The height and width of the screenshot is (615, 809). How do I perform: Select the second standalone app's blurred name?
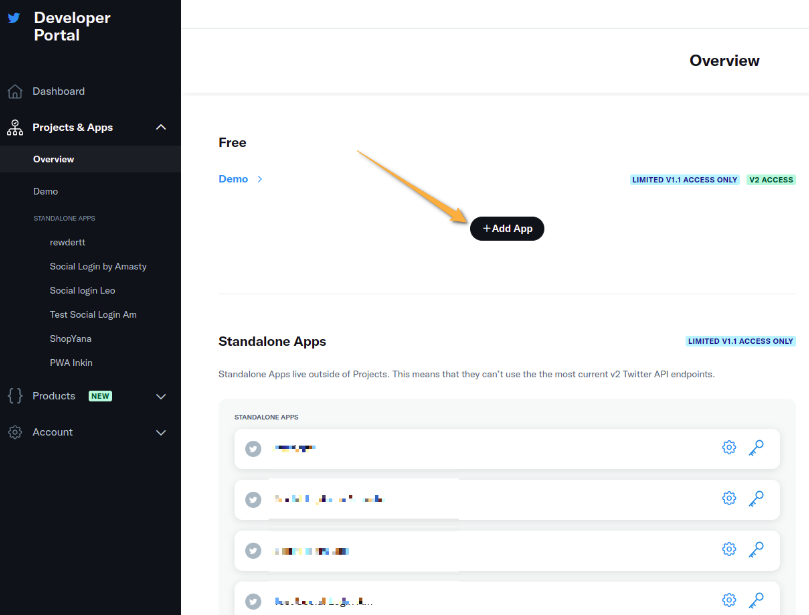click(330, 499)
